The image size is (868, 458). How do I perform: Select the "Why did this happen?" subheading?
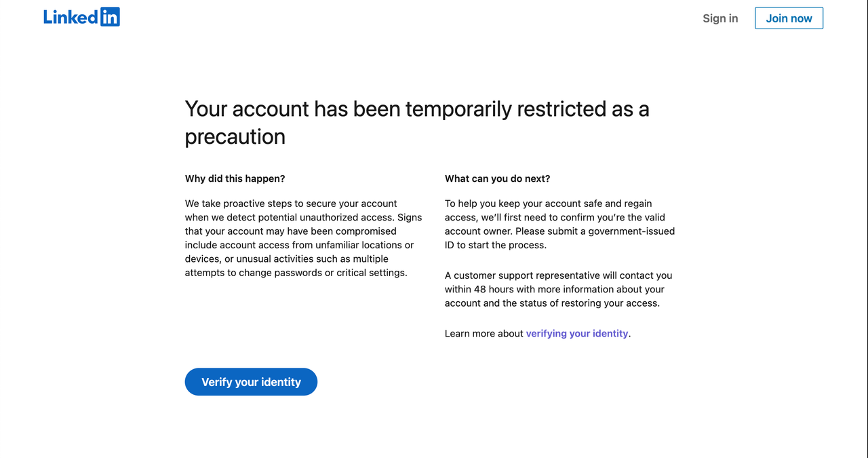pos(235,178)
